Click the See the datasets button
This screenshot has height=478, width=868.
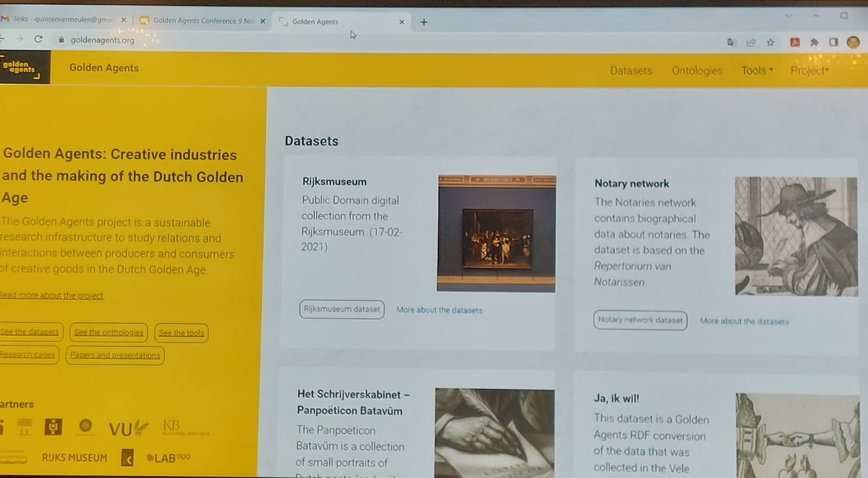[x=31, y=333]
